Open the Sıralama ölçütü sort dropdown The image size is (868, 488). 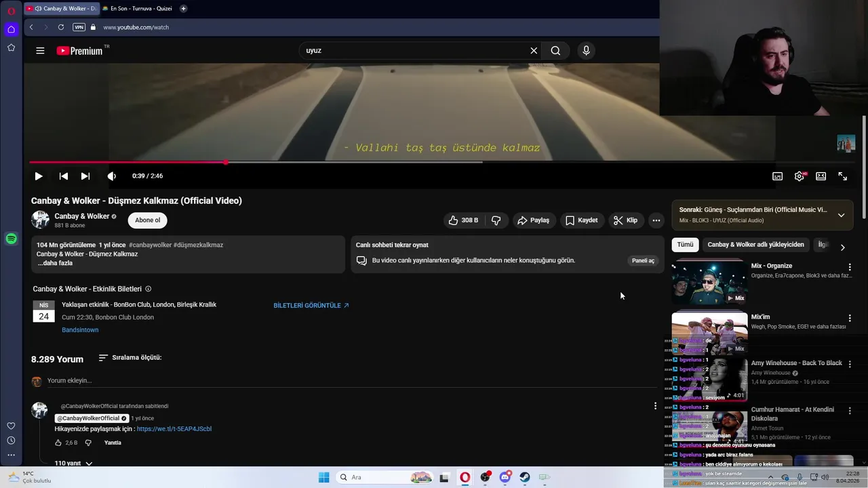pyautogui.click(x=130, y=357)
